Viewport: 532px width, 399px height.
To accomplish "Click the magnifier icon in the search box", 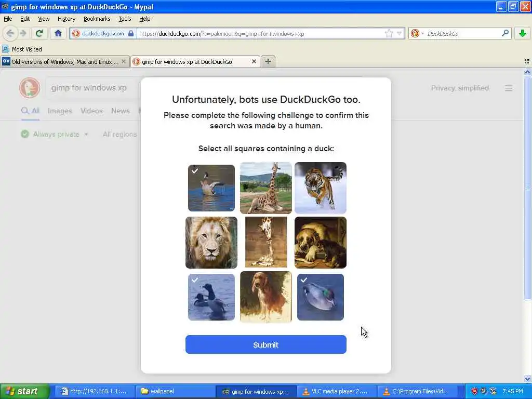I will click(505, 33).
